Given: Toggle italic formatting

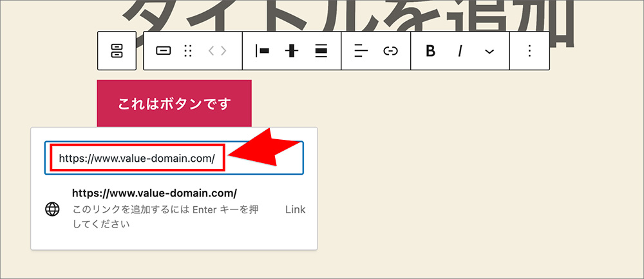Looking at the screenshot, I should 460,51.
